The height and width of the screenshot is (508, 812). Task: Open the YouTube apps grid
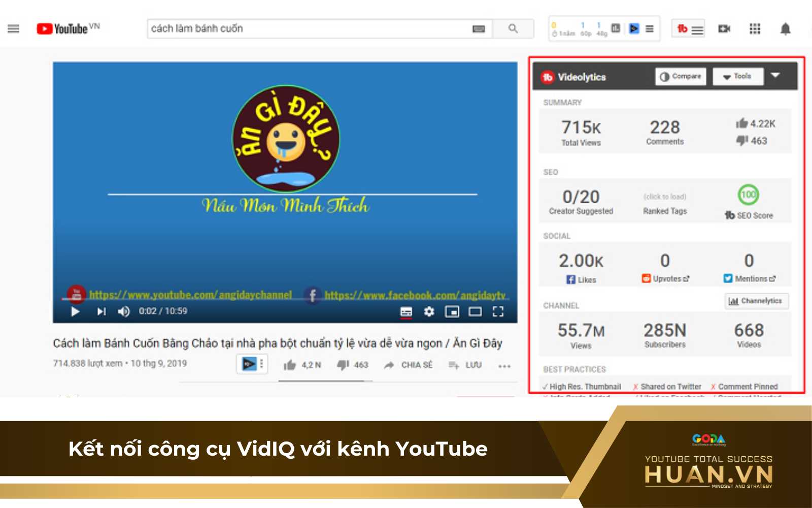(755, 29)
